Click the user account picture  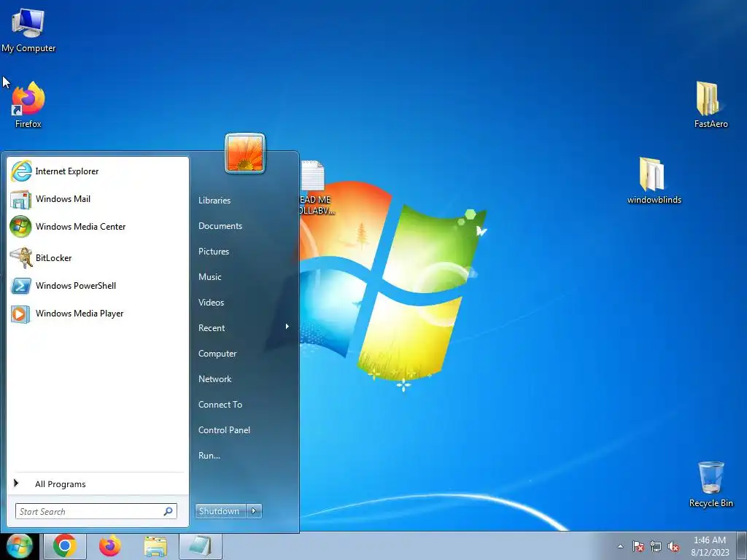click(245, 153)
